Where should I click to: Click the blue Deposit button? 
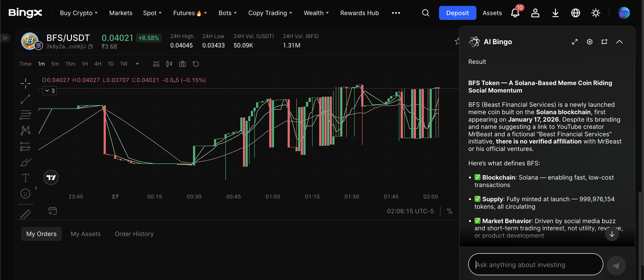click(457, 13)
